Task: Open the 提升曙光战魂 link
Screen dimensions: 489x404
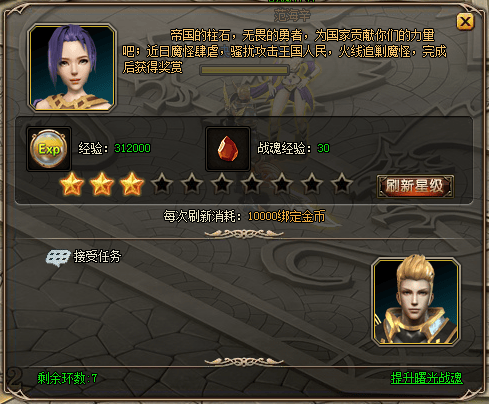Action: 427,378
